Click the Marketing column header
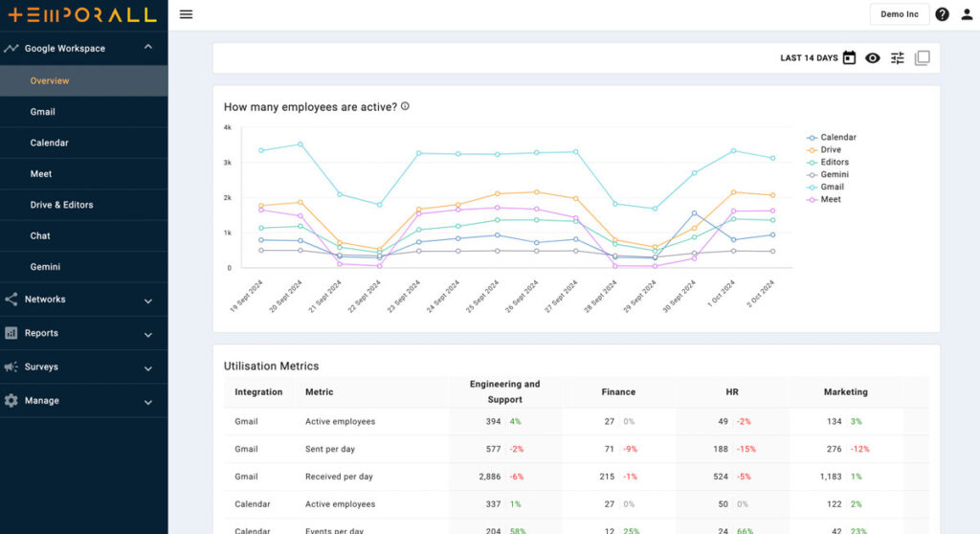The width and height of the screenshot is (980, 534). (x=846, y=392)
